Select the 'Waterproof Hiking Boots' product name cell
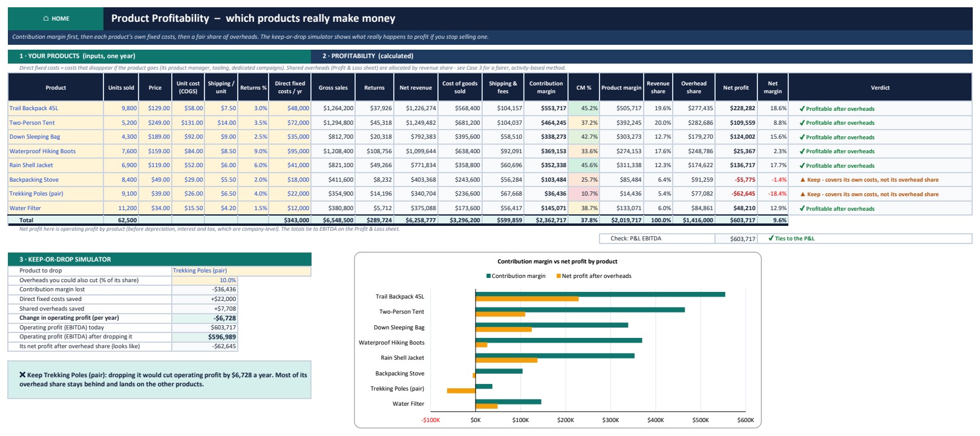The height and width of the screenshot is (436, 980). click(56, 151)
